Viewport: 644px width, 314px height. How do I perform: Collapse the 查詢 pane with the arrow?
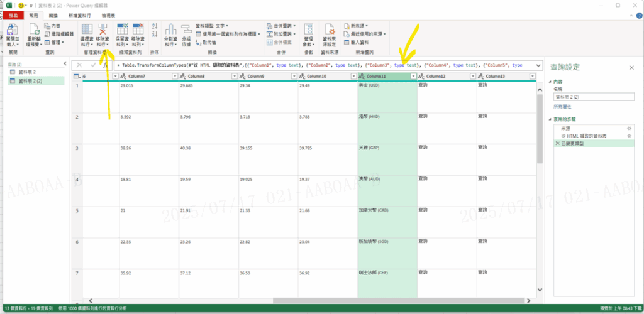tap(64, 65)
